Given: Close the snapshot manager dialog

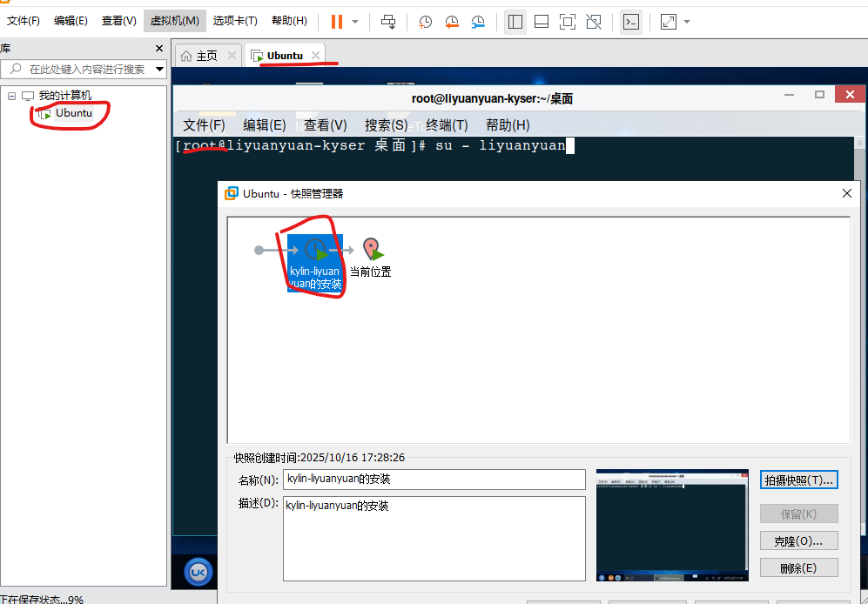Looking at the screenshot, I should click(847, 193).
